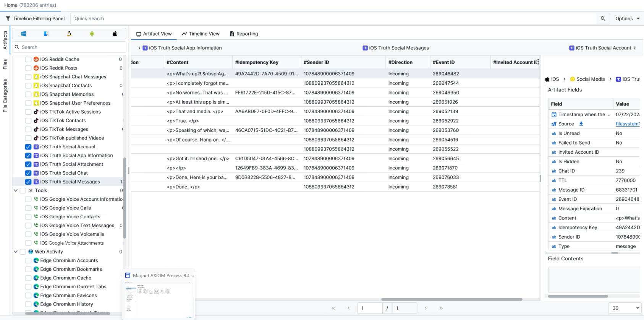Screen dimensions: 644x320
Task: Open the column options menu (three dots)
Action: pos(538,62)
